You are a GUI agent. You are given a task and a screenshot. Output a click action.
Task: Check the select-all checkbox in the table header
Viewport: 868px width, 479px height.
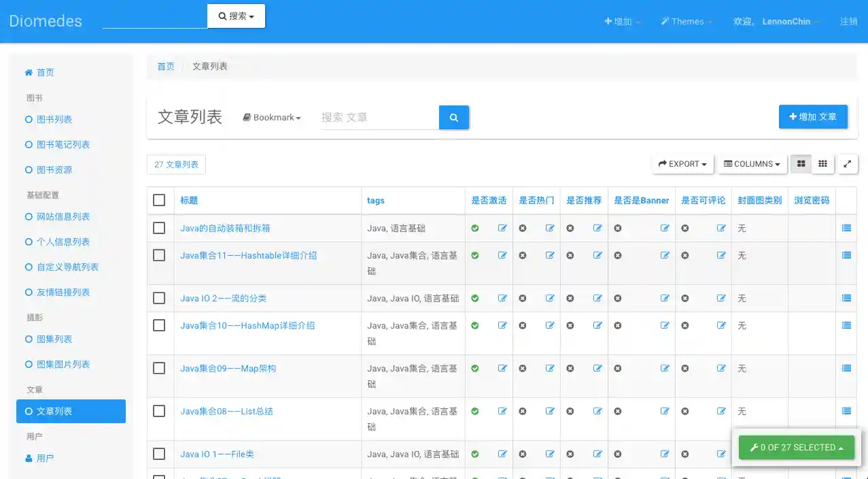160,200
